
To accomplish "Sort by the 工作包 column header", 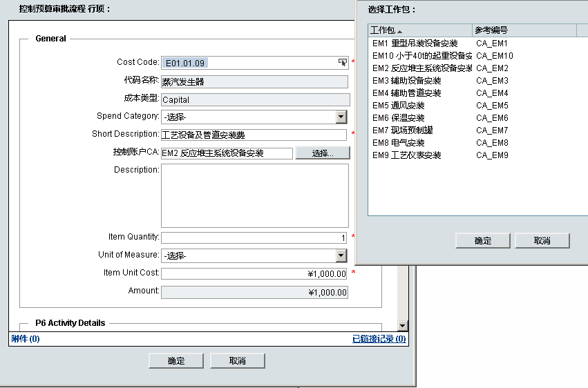I will (x=420, y=30).
